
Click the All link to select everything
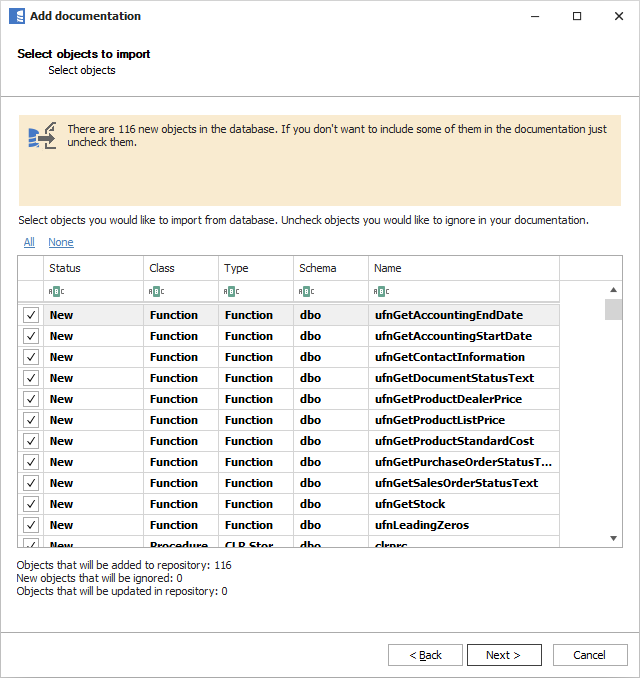click(x=29, y=242)
